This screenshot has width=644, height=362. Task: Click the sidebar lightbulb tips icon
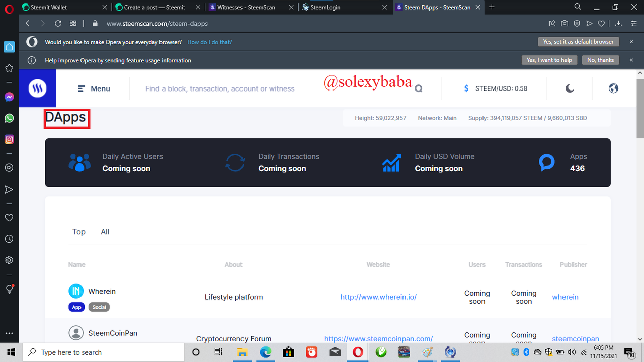click(x=9, y=289)
